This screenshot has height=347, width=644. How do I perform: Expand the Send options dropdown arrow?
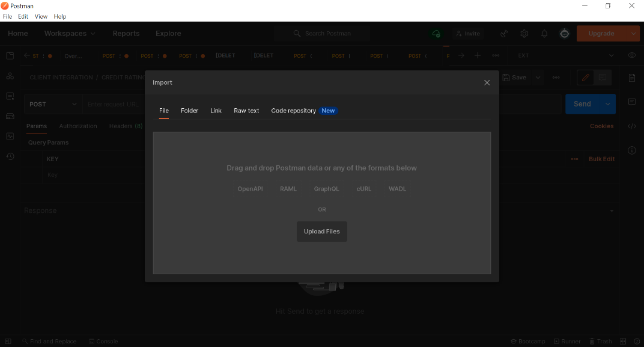(608, 104)
